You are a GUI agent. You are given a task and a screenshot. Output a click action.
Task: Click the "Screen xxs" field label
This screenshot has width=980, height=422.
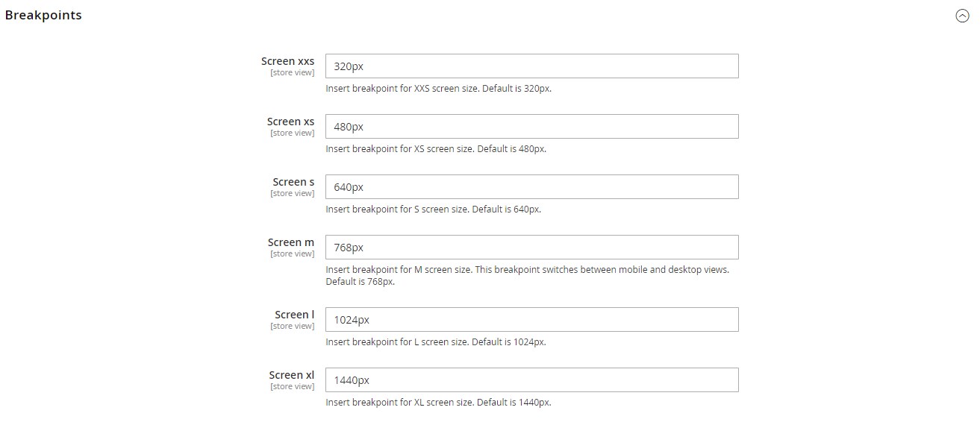287,61
